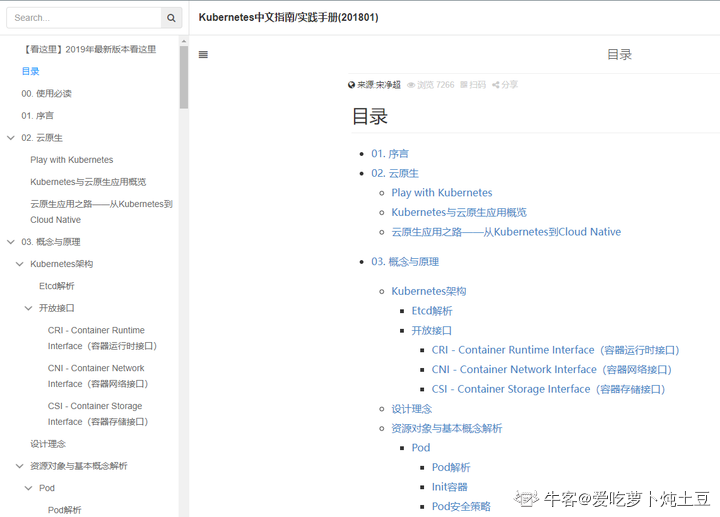The width and height of the screenshot is (720, 517).
Task: Collapse the 02. 云原生 sidebar section
Action: (11, 138)
